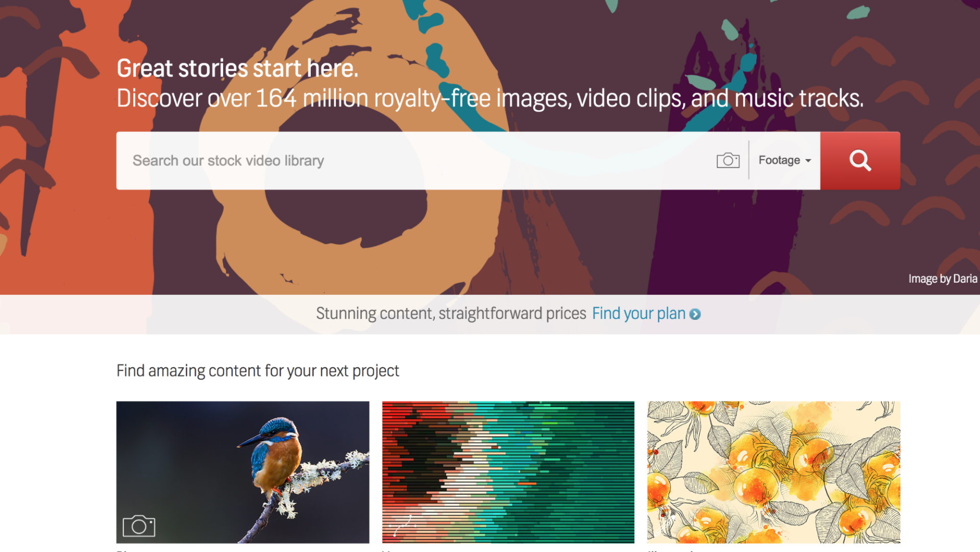Viewport: 980px width, 552px height.
Task: Select the Footage label in the search bar
Action: coord(779,160)
